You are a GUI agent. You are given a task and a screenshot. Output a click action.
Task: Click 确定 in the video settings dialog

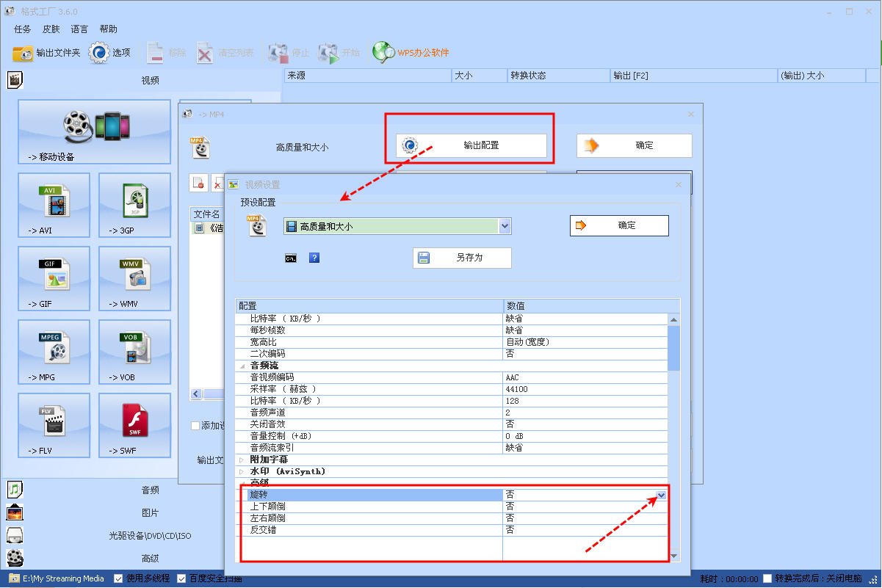pyautogui.click(x=619, y=225)
